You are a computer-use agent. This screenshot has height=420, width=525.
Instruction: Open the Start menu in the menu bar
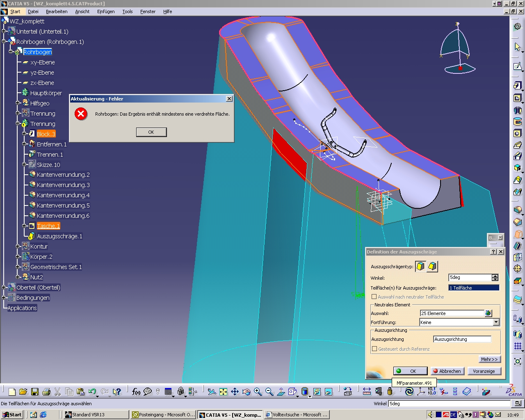15,11
